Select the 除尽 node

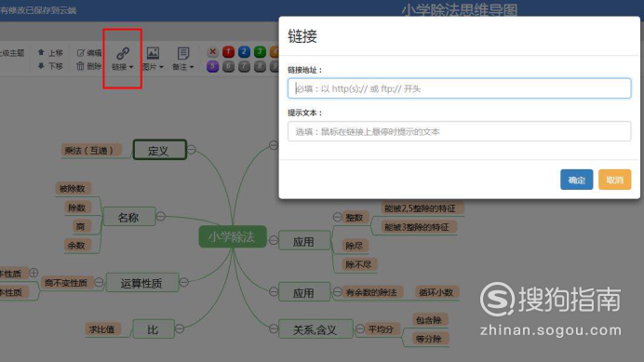point(356,246)
